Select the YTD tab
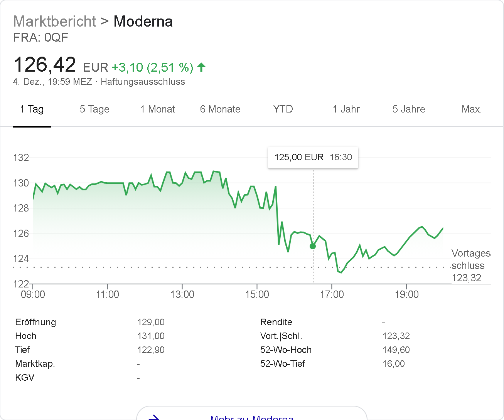504x420 pixels. click(283, 109)
